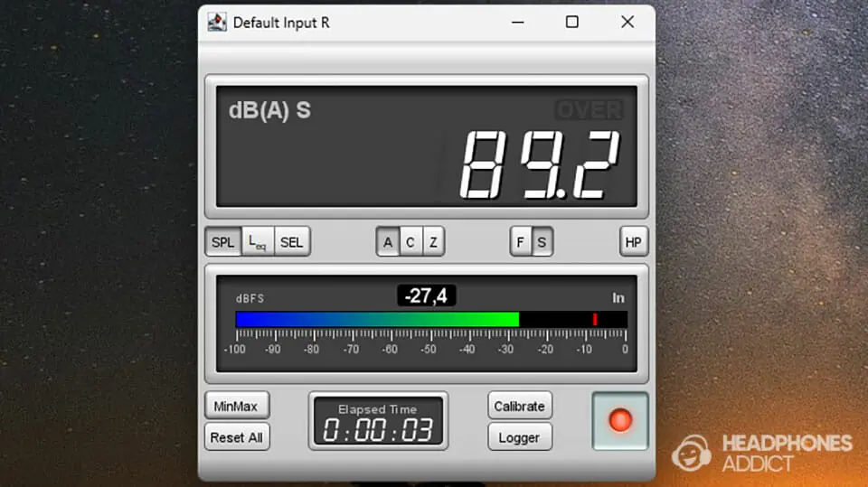Image resolution: width=868 pixels, height=487 pixels.
Task: Click the application icon in title bar
Action: [217, 22]
